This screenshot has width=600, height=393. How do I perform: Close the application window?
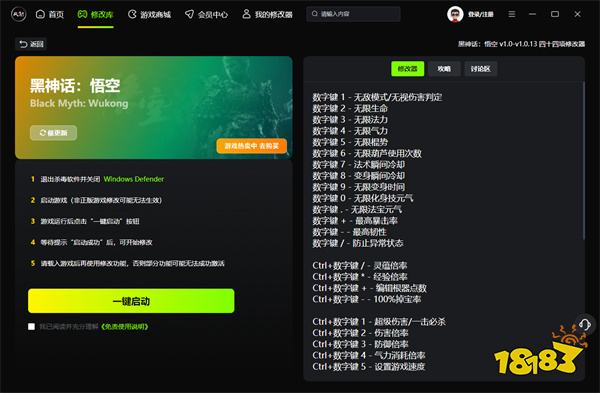(x=577, y=14)
